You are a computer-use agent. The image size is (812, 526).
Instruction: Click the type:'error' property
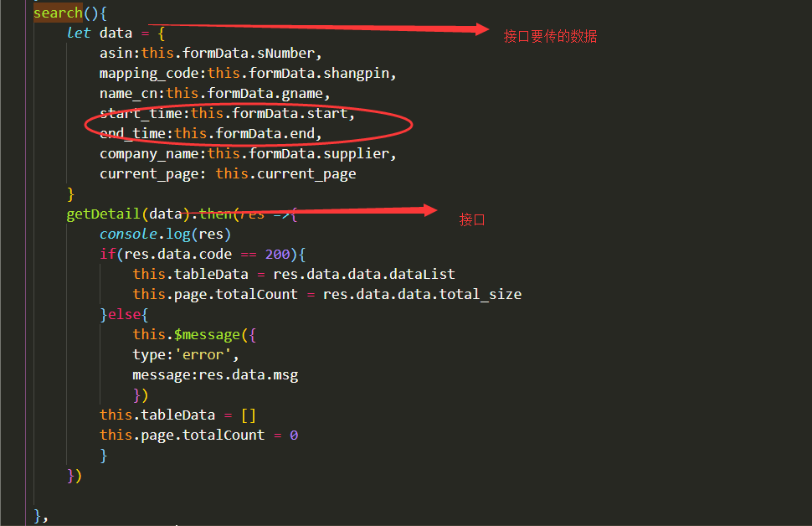tap(186, 355)
